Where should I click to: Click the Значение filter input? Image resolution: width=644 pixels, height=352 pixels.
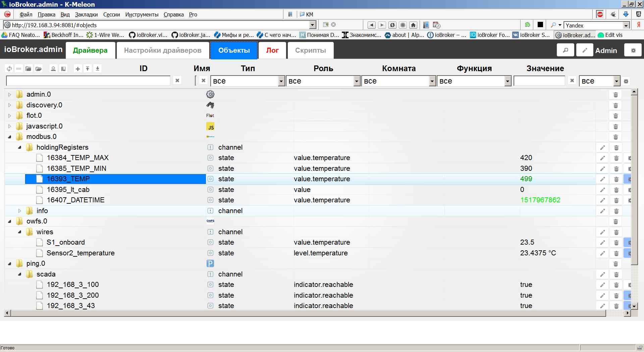(539, 81)
